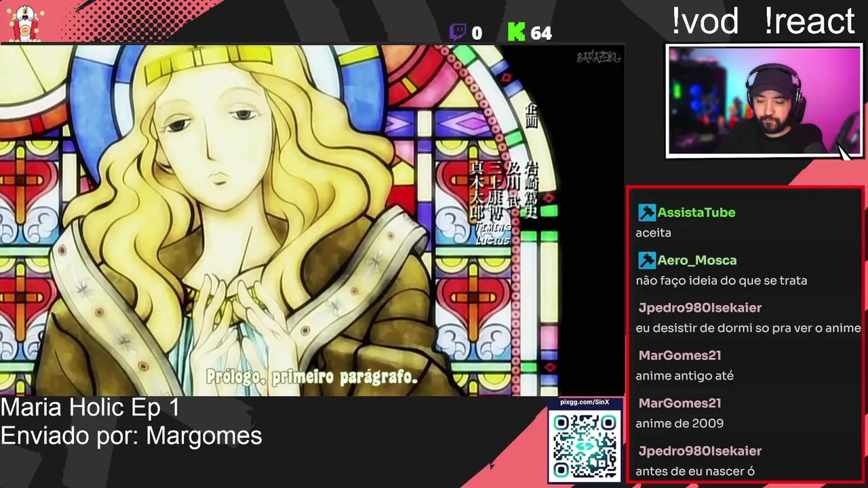Select the username Aero_Mosca in chat

697,260
